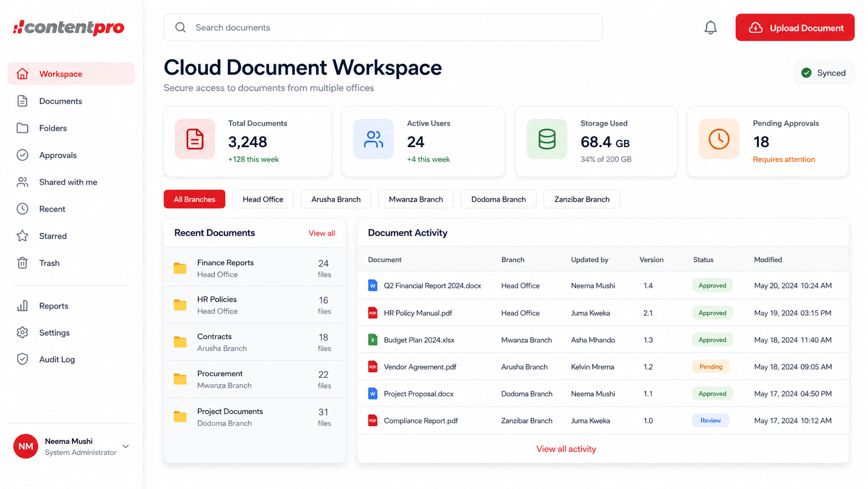868x489 pixels.
Task: Click the Word icon for Project Proposal
Action: pos(373,393)
